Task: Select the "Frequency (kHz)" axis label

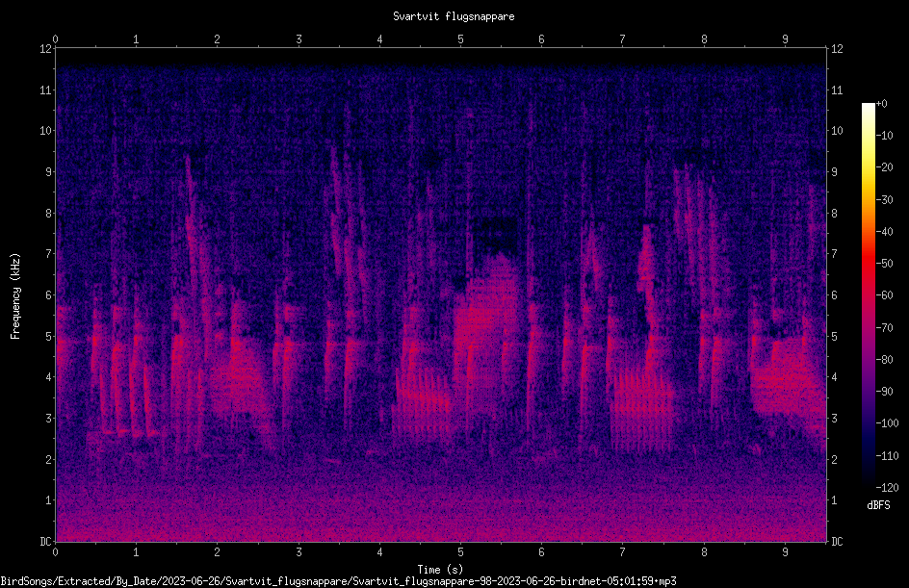Action: click(15, 296)
